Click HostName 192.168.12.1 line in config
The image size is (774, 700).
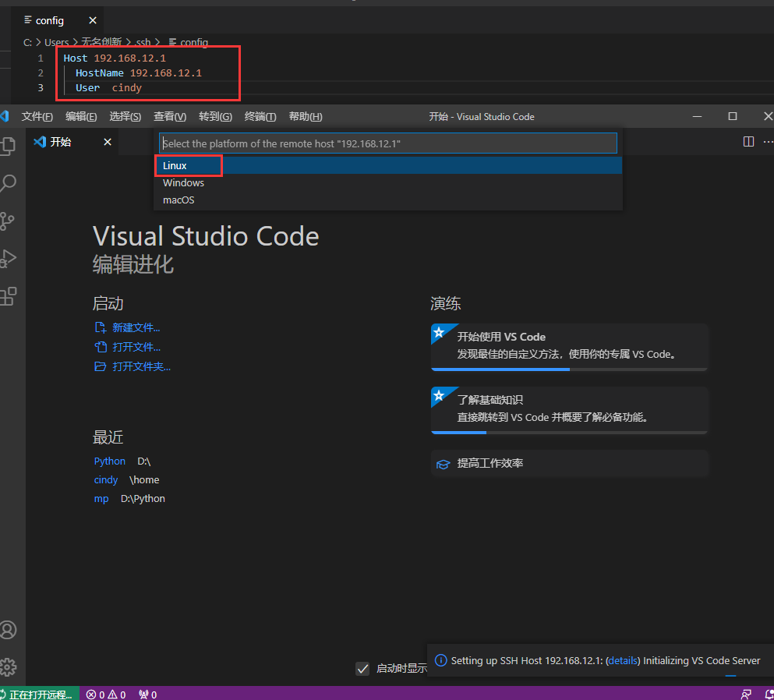point(139,73)
